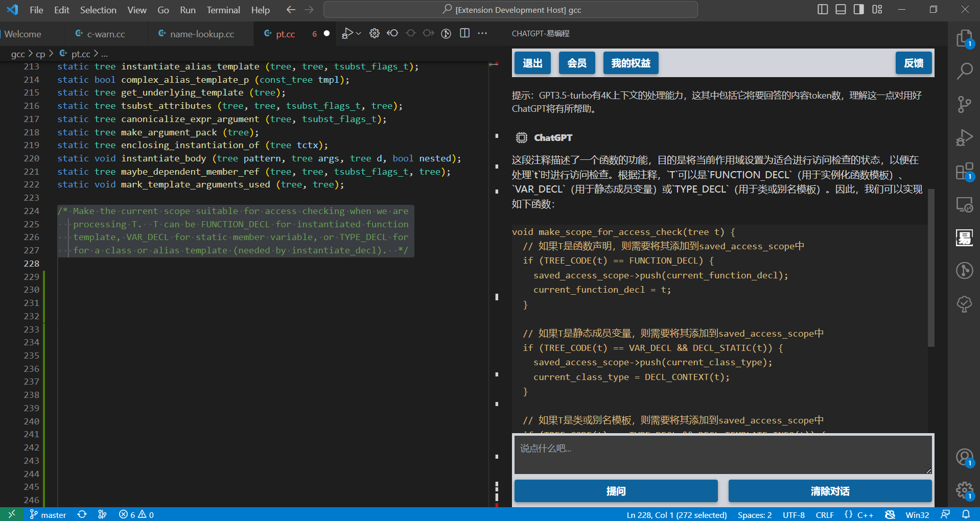980x521 pixels.
Task: Open the Run and Debug view
Action: (x=964, y=137)
